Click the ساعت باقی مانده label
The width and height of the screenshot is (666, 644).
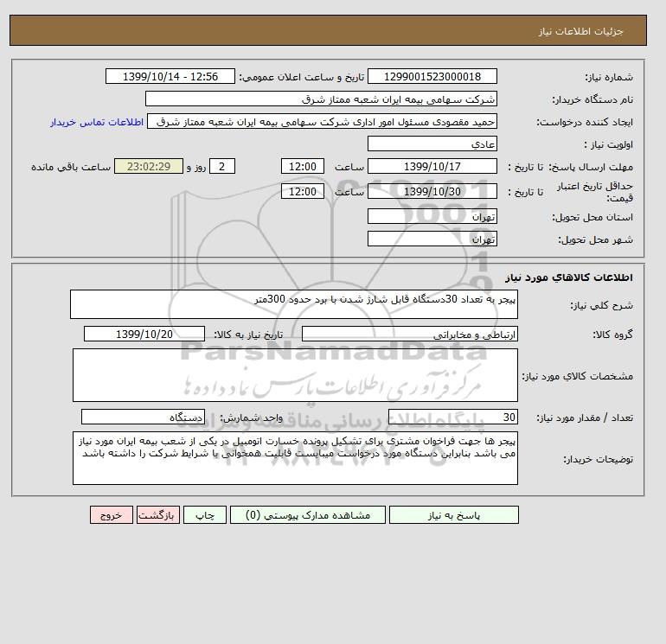71,167
